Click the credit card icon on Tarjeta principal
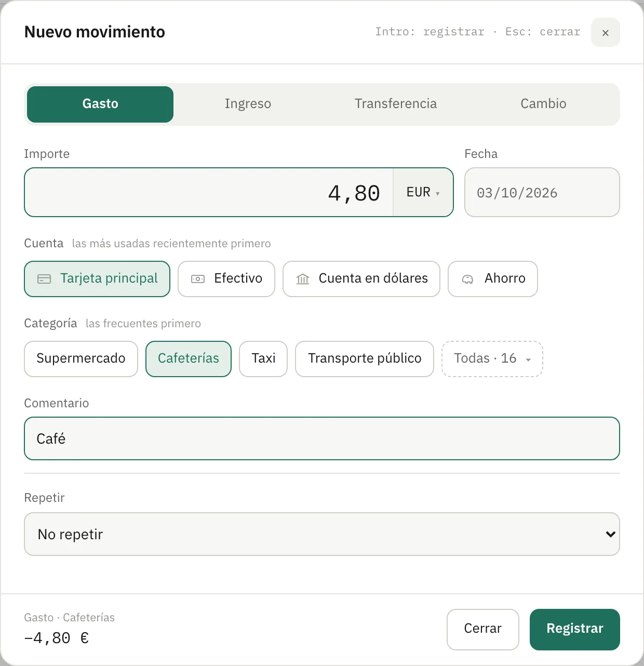The image size is (644, 666). click(44, 279)
